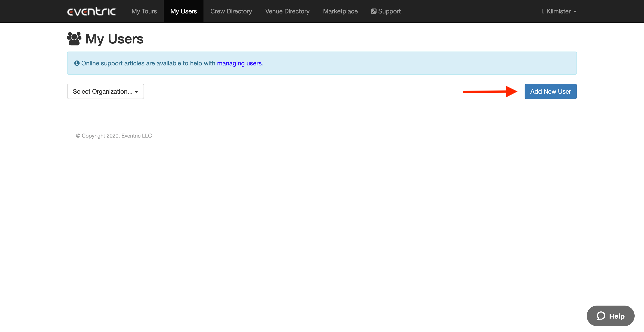
Task: Go to the Marketplace section
Action: click(x=340, y=11)
